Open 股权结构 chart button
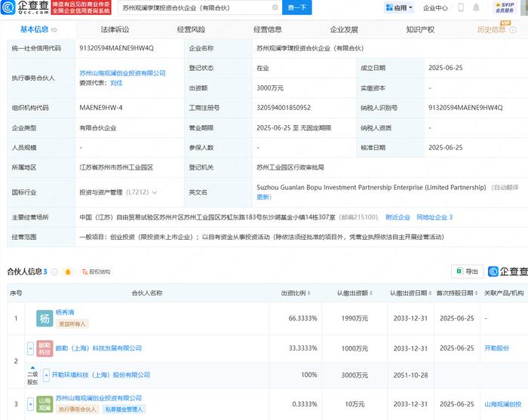528x420 pixels. pos(97,272)
